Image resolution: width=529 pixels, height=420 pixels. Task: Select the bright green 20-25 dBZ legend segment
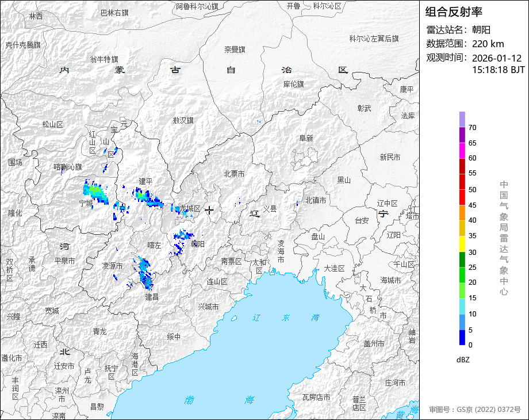click(462, 275)
